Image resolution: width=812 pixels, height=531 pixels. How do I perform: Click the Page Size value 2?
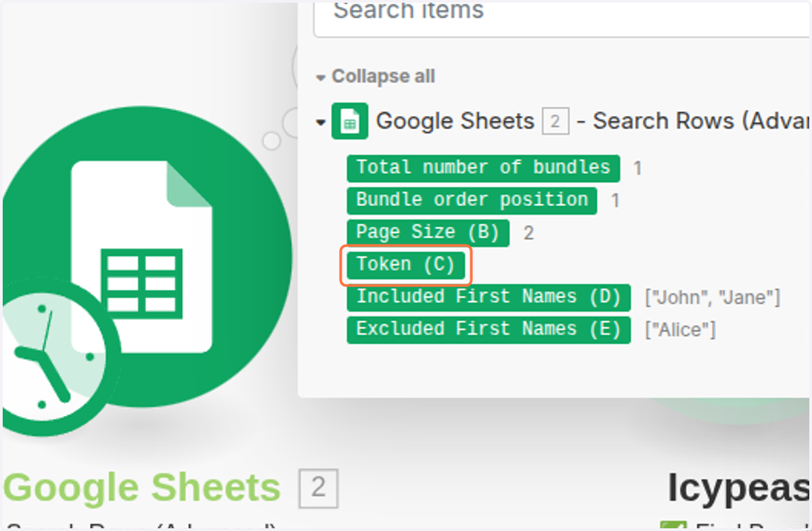528,233
